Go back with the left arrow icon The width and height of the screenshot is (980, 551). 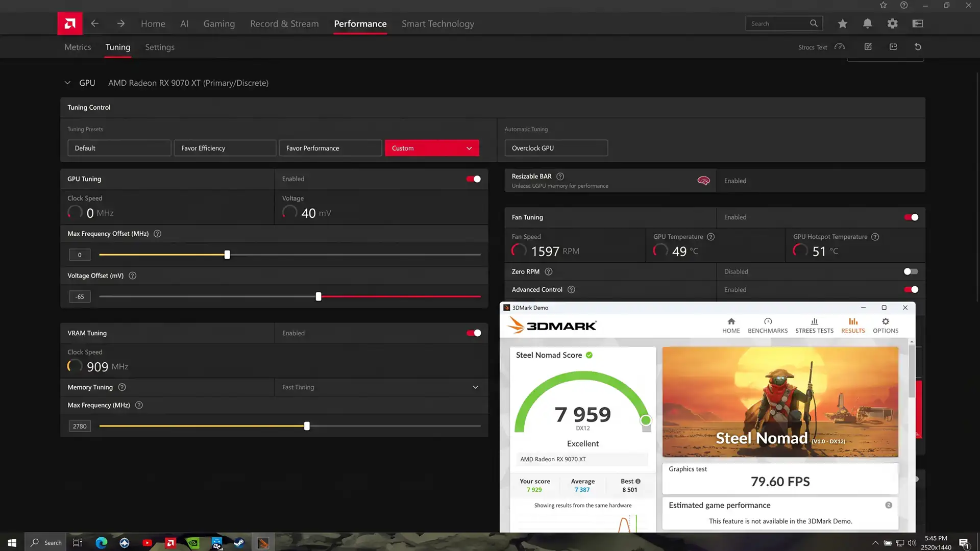(95, 23)
